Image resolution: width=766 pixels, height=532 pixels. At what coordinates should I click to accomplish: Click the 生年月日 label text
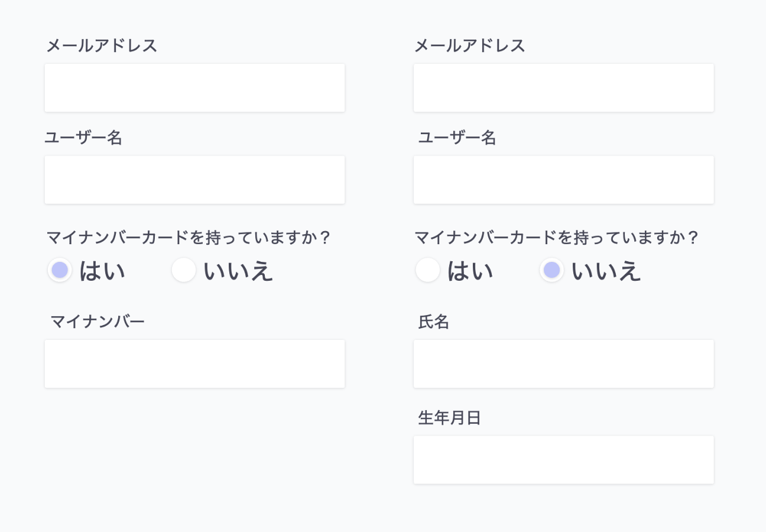point(449,418)
